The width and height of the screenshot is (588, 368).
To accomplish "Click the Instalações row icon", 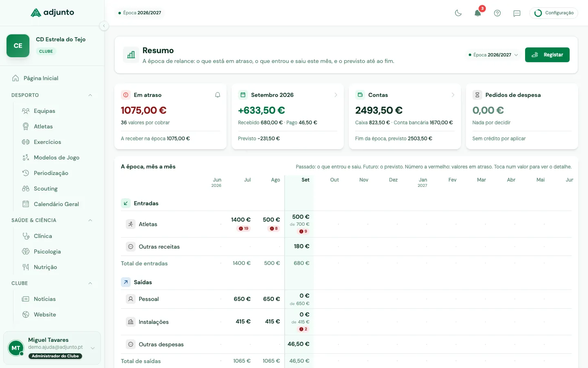I will 131,322.
